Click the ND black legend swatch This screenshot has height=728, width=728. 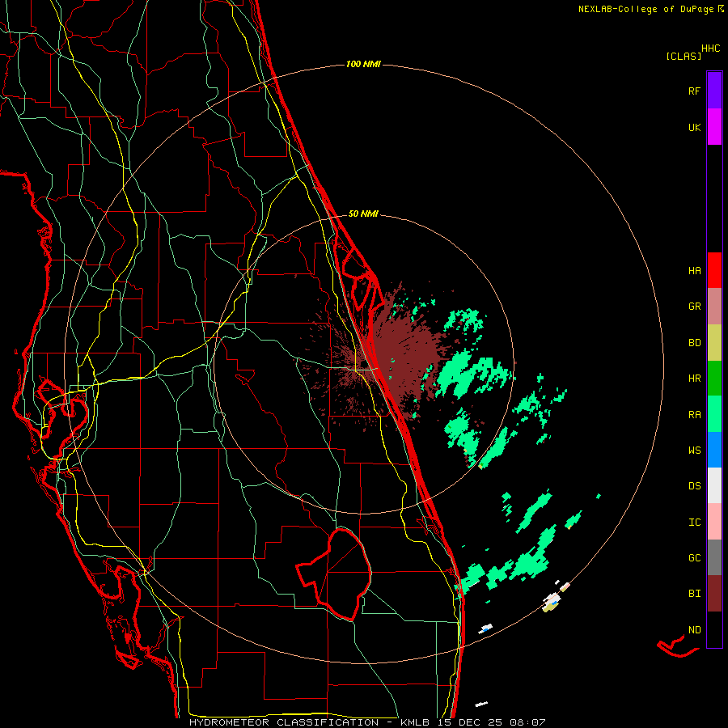click(x=714, y=629)
